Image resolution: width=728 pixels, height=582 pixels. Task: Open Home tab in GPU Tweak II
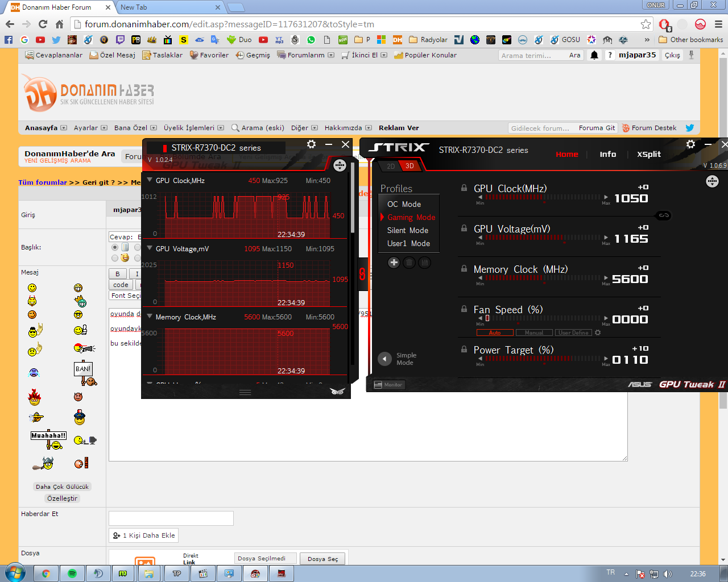566,154
